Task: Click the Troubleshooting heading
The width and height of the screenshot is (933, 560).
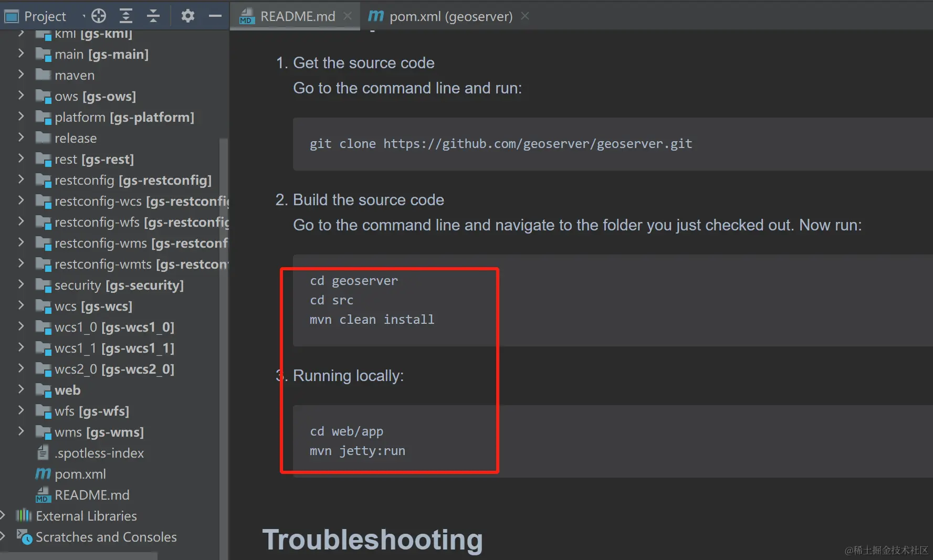Action: click(x=372, y=540)
